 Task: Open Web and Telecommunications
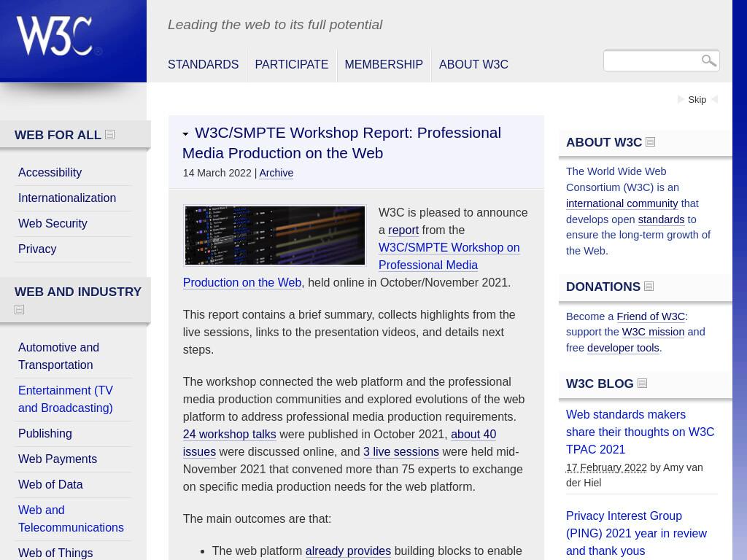coord(71,518)
